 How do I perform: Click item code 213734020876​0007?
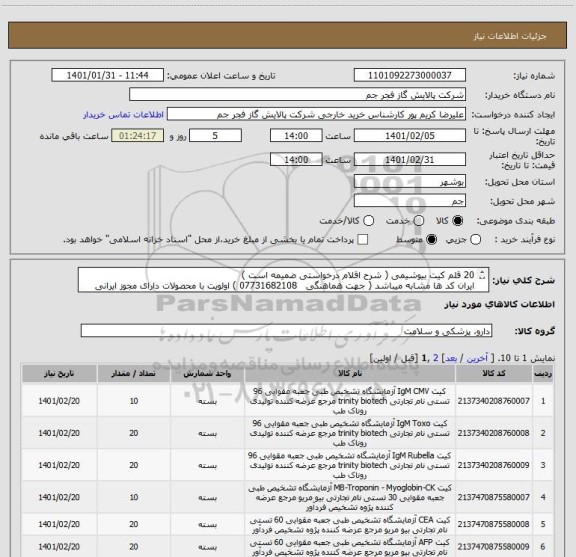coord(493,401)
